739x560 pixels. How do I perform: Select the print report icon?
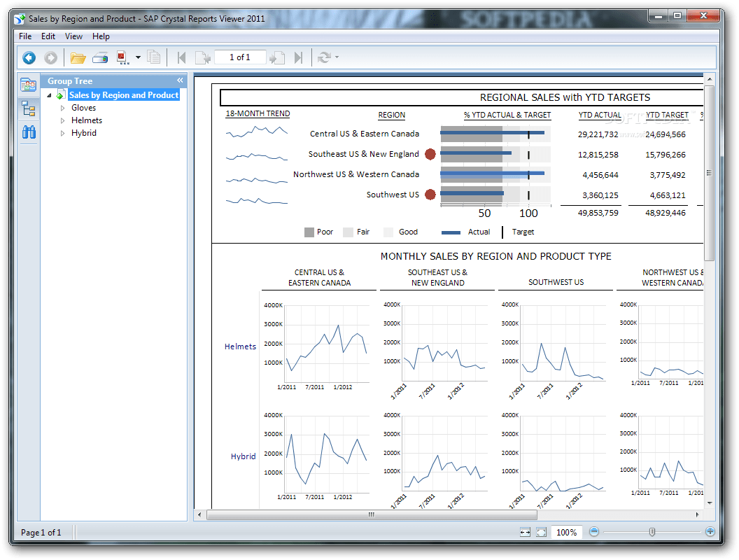pos(99,58)
